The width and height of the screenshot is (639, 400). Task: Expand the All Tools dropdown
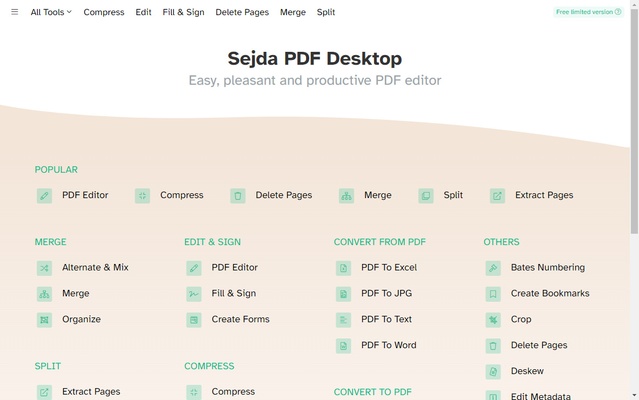pyautogui.click(x=51, y=12)
